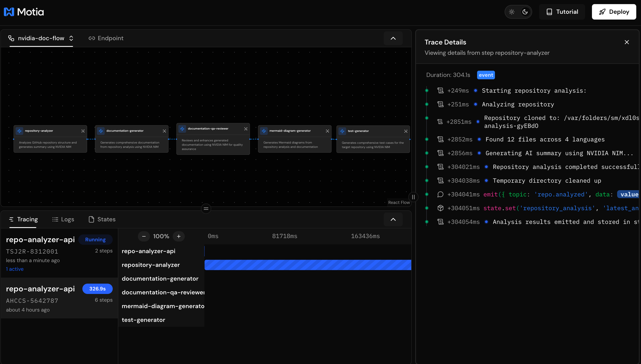Focus icon on documentation-qa-reviewer node
Viewport: 641px width, 364px height.
tap(246, 129)
